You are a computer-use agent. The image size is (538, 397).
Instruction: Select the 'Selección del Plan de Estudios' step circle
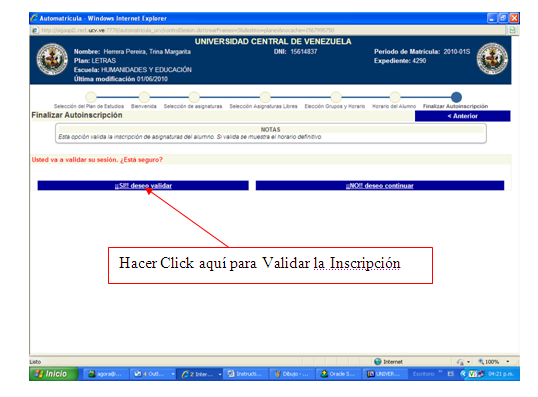[91, 97]
